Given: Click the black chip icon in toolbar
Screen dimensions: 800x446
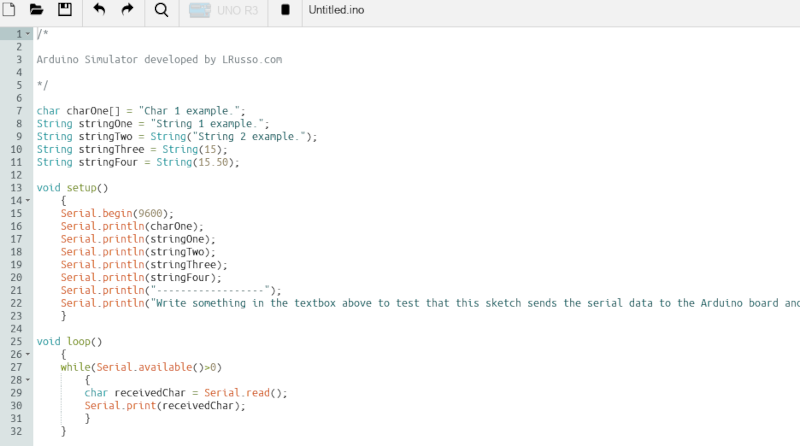Looking at the screenshot, I should (285, 10).
